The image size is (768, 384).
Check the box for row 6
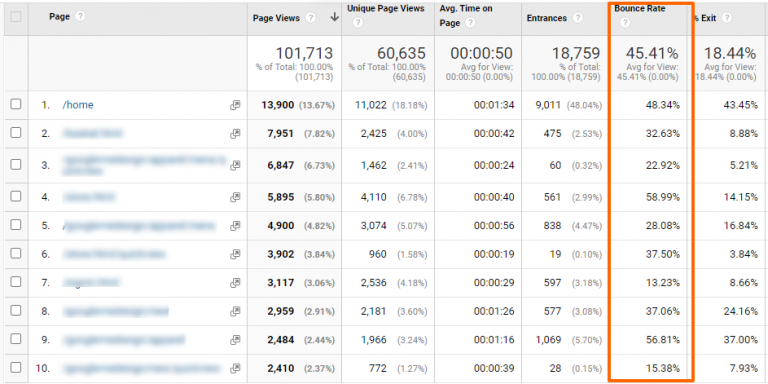point(16,253)
